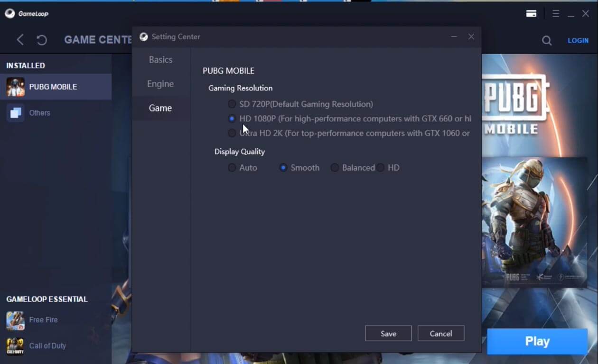Save the settings
Viewport: 598px width, 364px height.
388,333
